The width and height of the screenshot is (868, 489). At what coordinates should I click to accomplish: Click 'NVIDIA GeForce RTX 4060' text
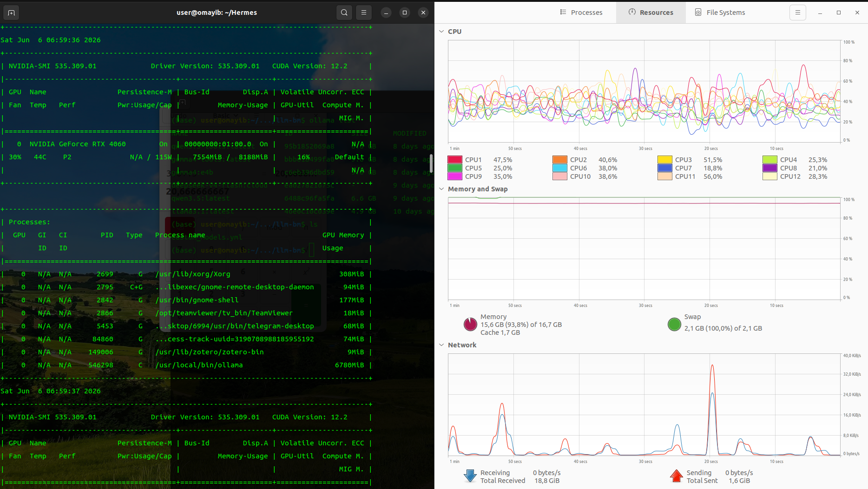click(78, 144)
